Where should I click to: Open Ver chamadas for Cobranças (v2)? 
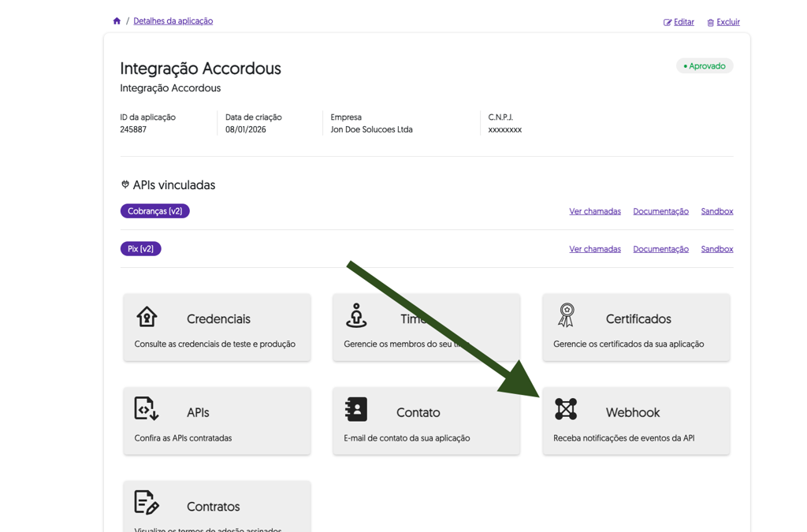595,211
